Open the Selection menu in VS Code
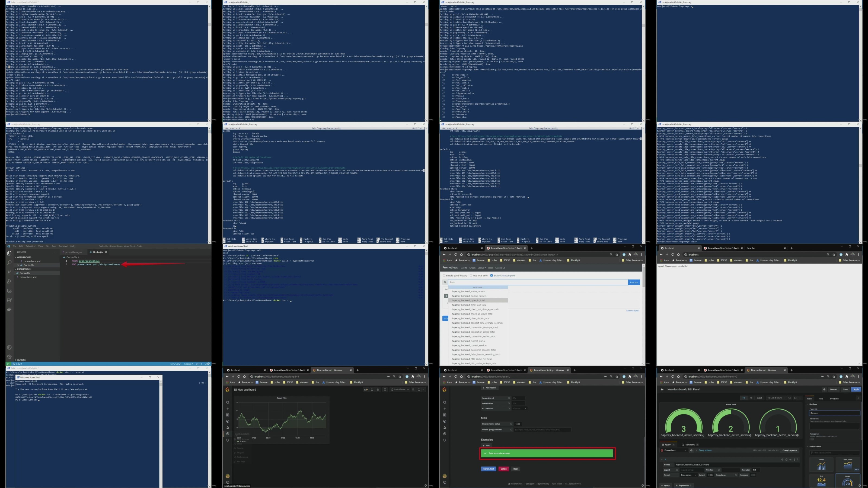Image resolution: width=868 pixels, height=488 pixels. 30,246
